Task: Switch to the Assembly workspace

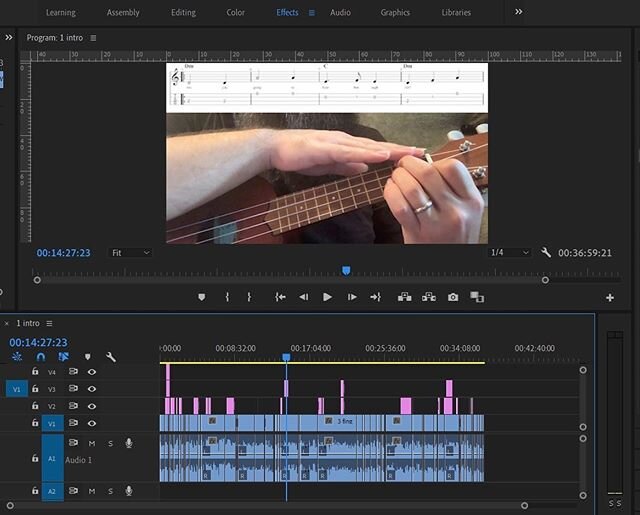Action: pyautogui.click(x=123, y=13)
